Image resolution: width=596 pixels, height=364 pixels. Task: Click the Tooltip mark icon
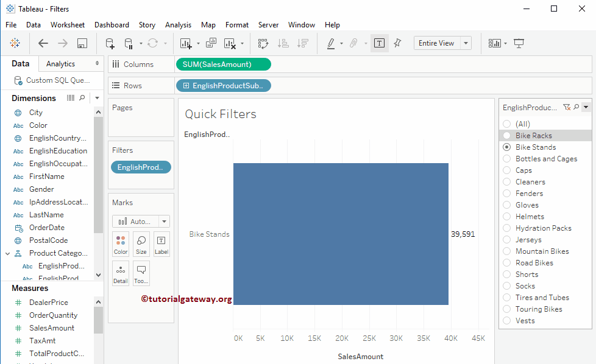[x=141, y=273]
